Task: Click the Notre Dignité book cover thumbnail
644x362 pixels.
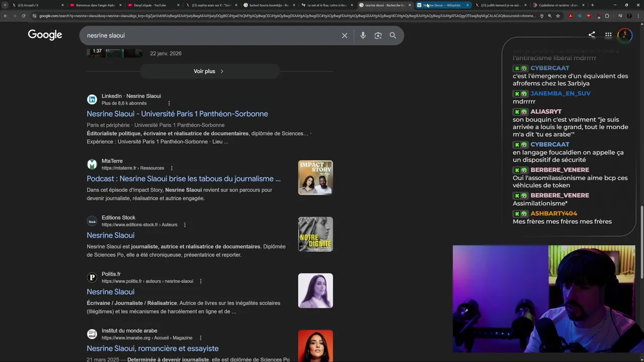Action: [x=315, y=234]
